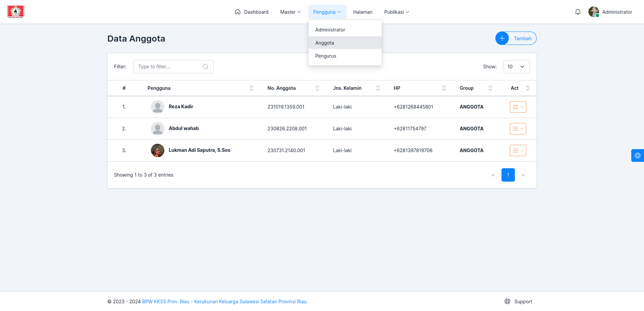Click the name Abdul wahab
Image resolution: width=644 pixels, height=311 pixels.
click(184, 128)
